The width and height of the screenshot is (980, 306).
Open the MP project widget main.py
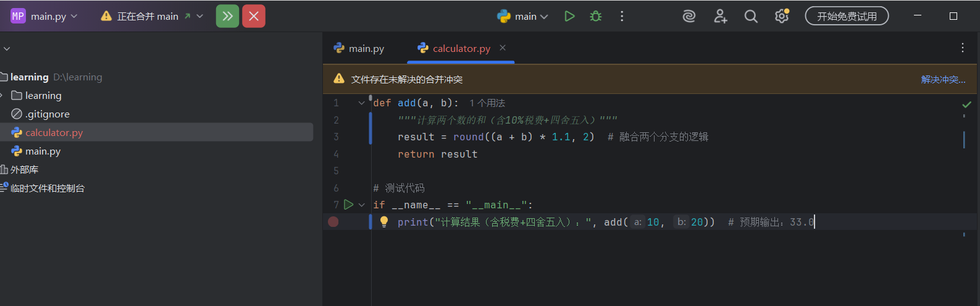click(44, 17)
